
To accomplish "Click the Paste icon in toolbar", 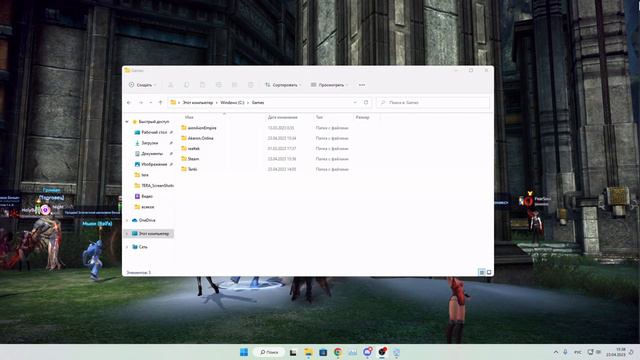I will point(202,85).
